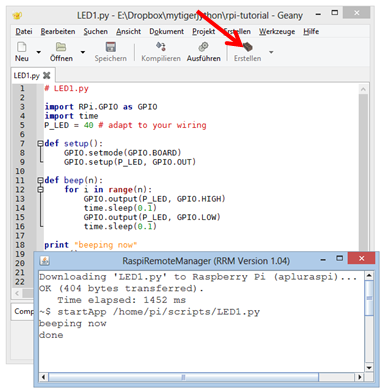This screenshot has height=391, width=386.
Task: Open the dropdown arrow next to Neu
Action: pos(39,52)
